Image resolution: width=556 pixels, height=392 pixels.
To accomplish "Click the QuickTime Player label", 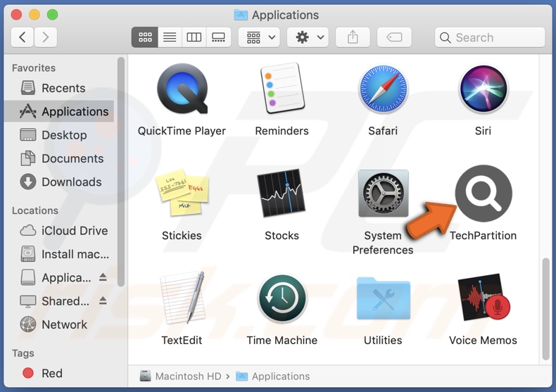I will pos(182,131).
